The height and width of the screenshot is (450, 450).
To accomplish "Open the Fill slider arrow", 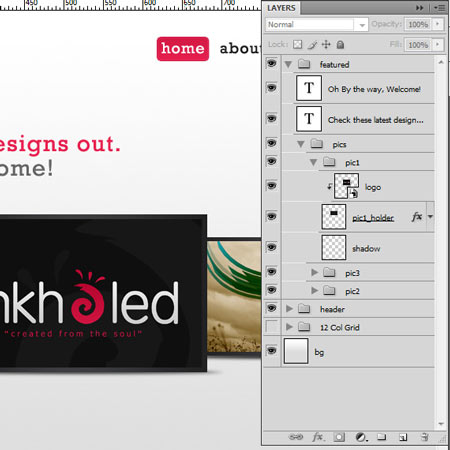I will pyautogui.click(x=438, y=44).
